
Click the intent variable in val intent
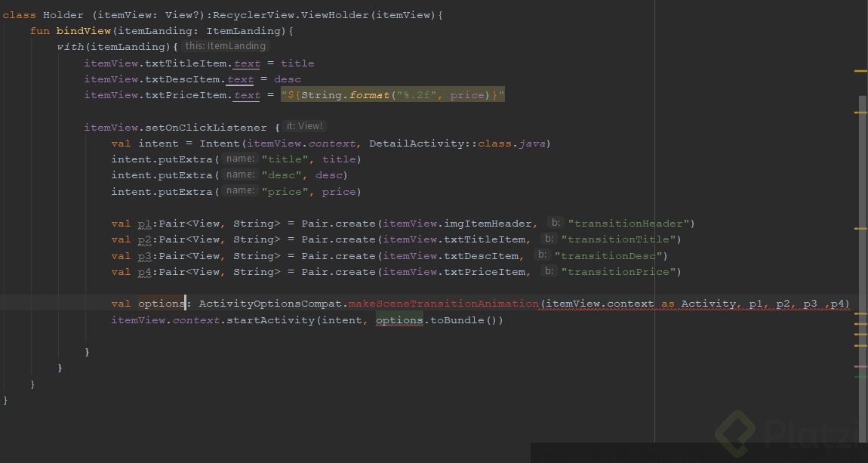pos(159,144)
